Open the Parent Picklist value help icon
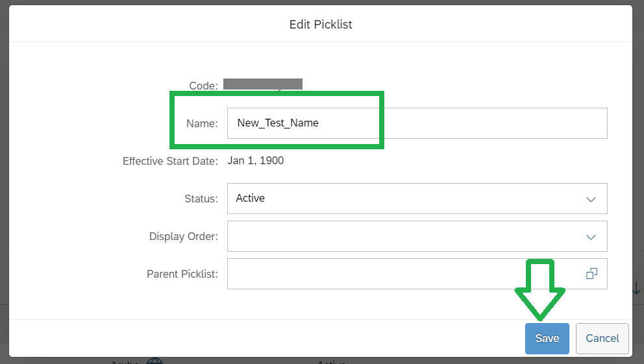Viewport: 644px width, 364px height. [591, 274]
